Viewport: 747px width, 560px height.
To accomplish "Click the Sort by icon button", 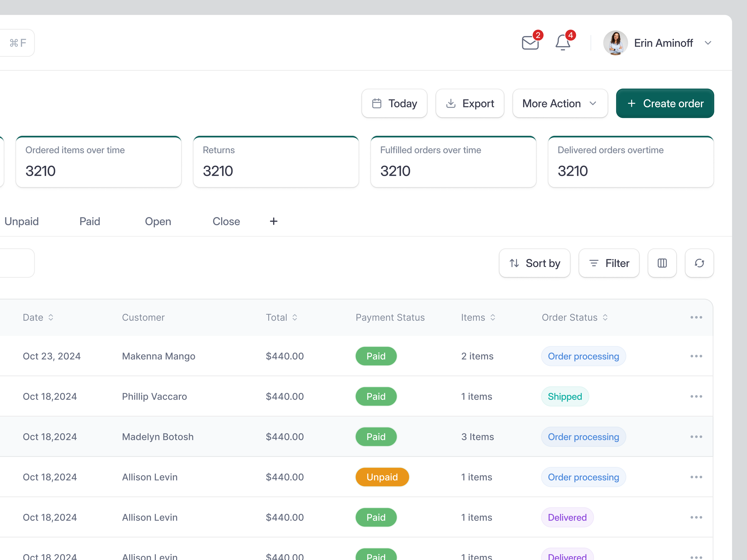I will 535,263.
